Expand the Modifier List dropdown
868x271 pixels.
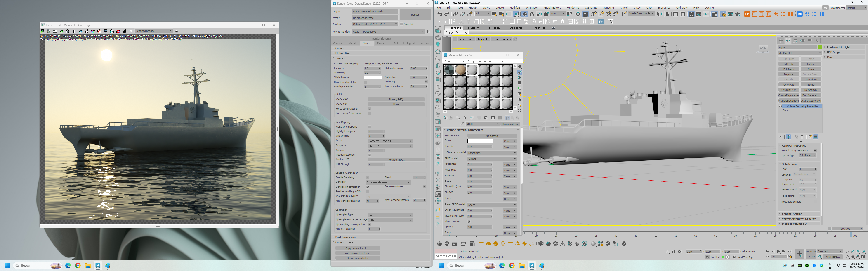[x=799, y=53]
